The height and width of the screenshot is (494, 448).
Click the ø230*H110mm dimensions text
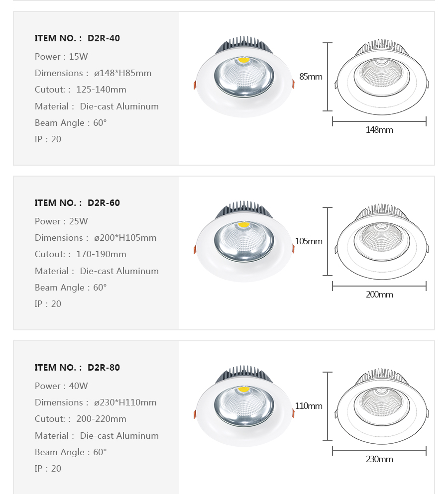(125, 402)
